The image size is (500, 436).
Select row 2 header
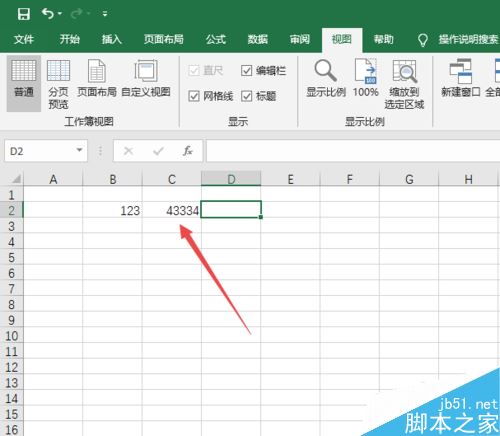[x=11, y=210]
